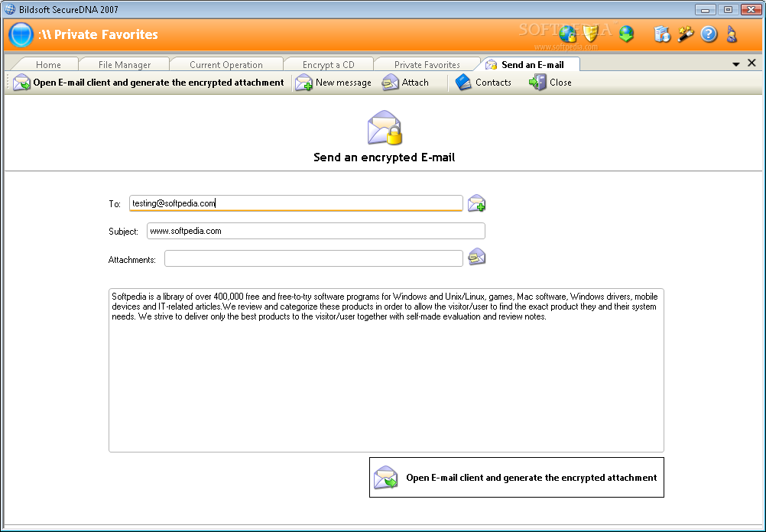766x532 pixels.
Task: Select the Private Favorites tab
Action: click(427, 64)
